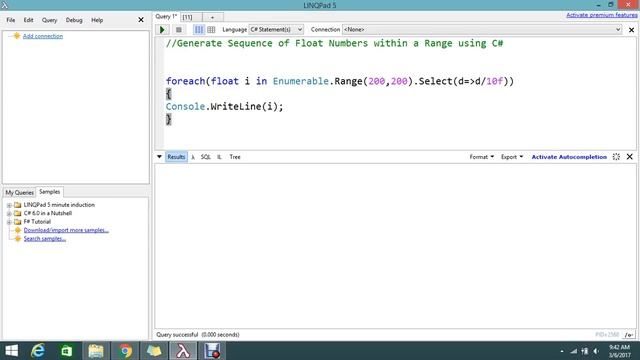Image resolution: width=640 pixels, height=360 pixels.
Task: Select the LINQPad 5 minute induction item
Action: point(59,205)
